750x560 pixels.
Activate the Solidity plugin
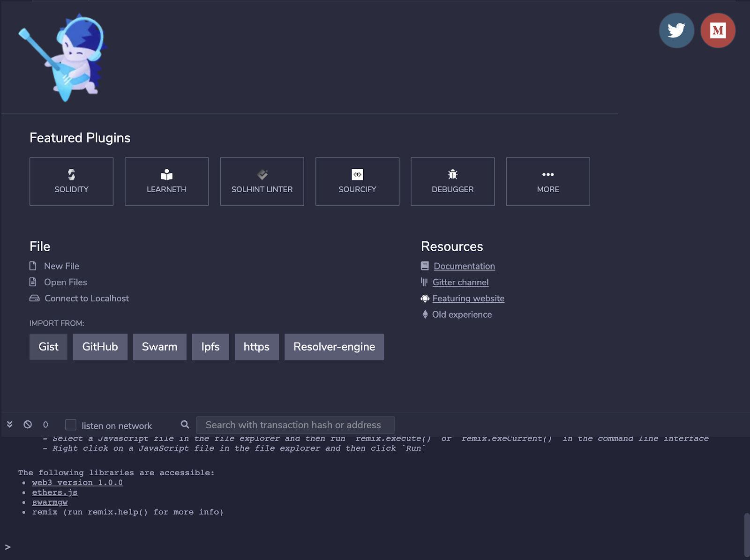click(x=71, y=181)
